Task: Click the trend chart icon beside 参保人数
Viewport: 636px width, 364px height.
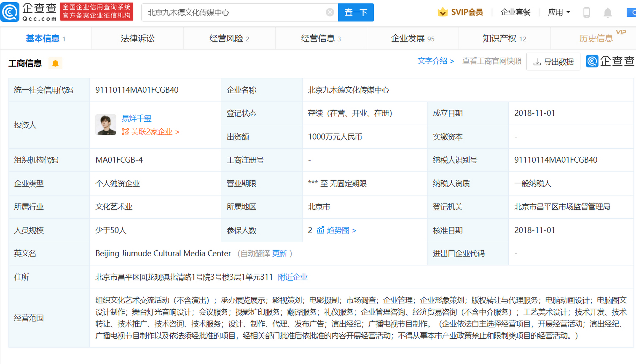Action: (x=320, y=230)
